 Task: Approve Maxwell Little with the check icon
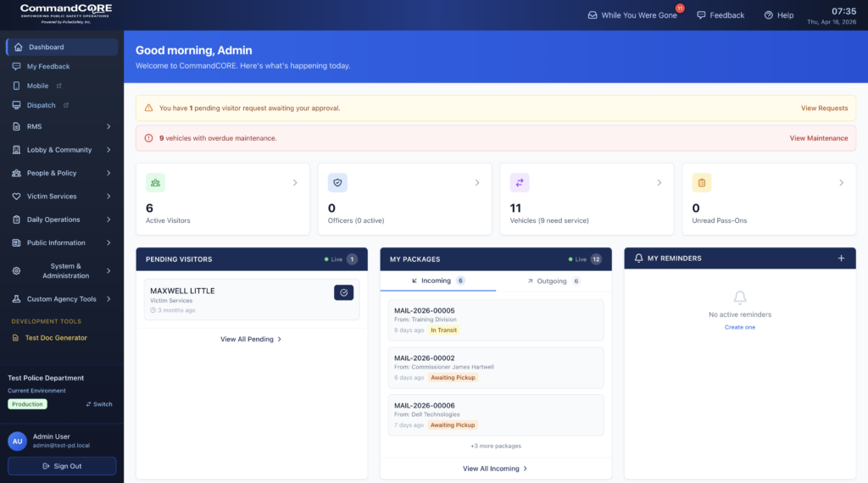pos(343,292)
